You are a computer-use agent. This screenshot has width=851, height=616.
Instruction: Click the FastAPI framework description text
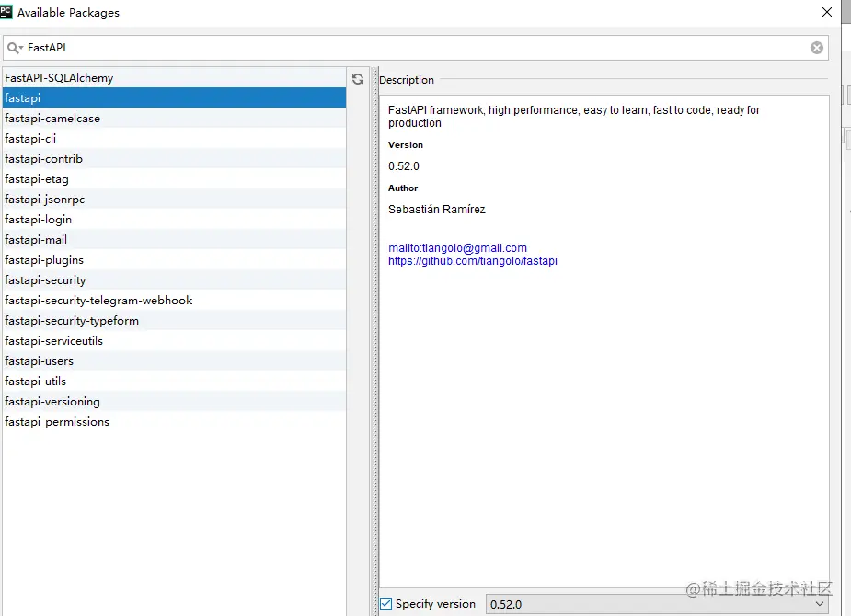pos(574,117)
